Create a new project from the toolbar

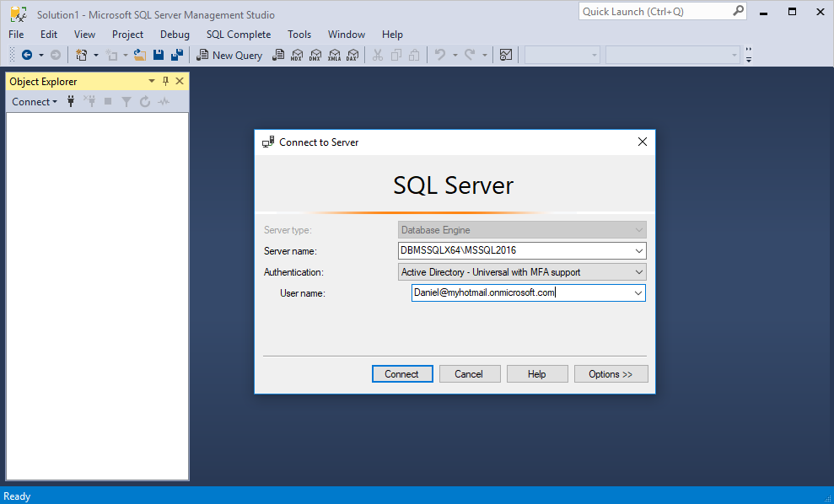click(82, 55)
